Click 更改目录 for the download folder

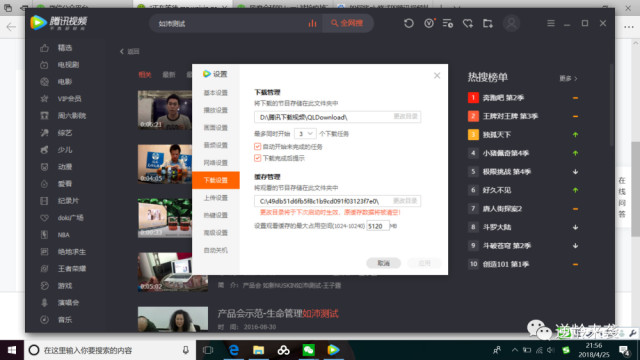click(405, 117)
